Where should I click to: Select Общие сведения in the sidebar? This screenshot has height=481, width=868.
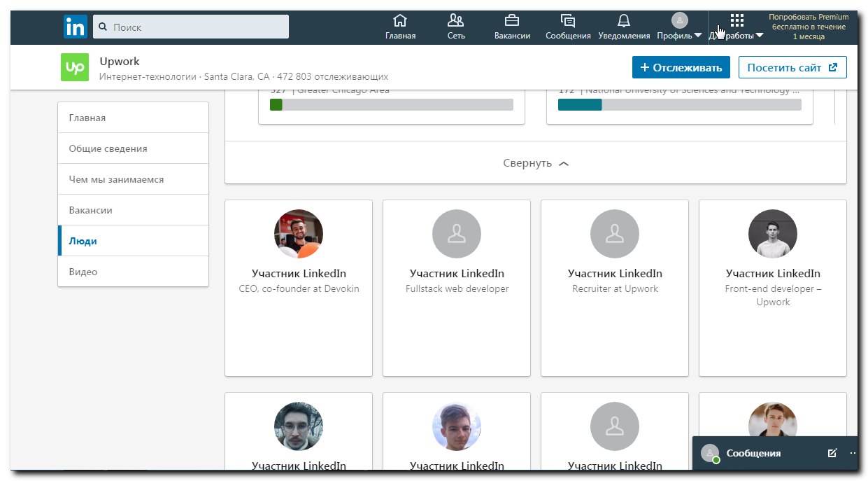tap(133, 148)
